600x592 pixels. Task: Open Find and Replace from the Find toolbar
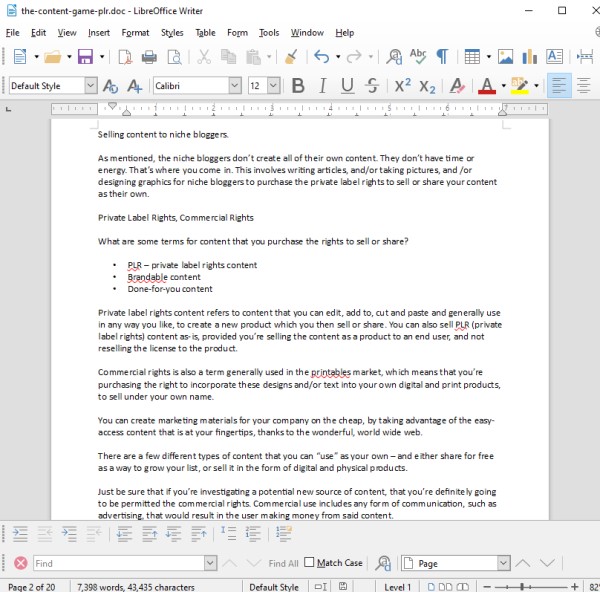[383, 563]
